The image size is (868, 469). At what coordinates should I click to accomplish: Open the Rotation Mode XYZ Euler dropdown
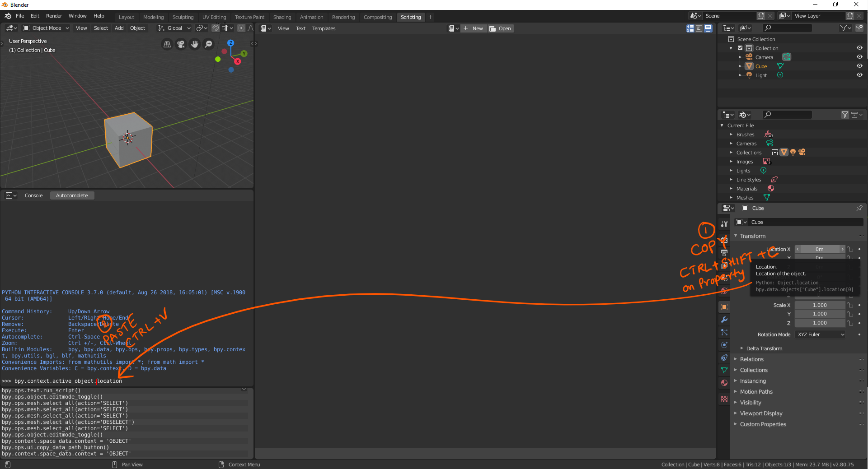tap(820, 334)
